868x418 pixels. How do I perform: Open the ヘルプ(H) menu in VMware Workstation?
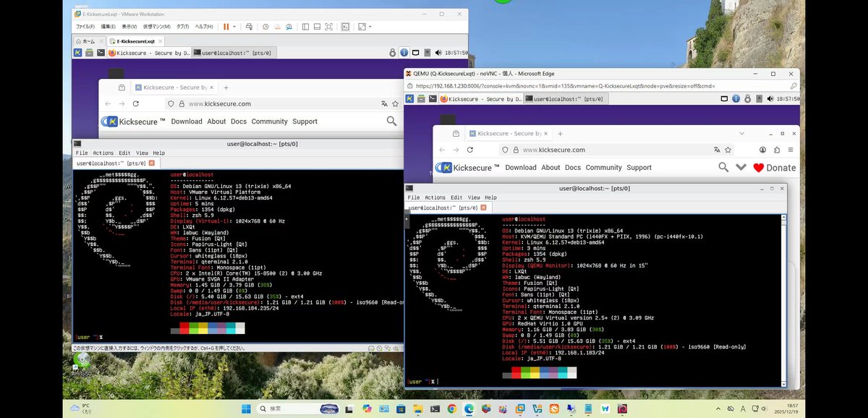coord(204,27)
